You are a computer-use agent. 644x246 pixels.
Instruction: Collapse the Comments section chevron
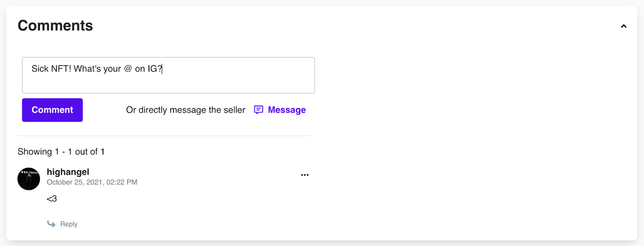point(623,26)
